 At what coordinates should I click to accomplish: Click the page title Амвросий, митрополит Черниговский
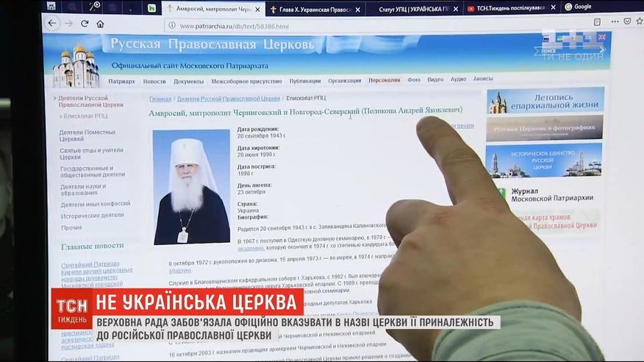(305, 111)
